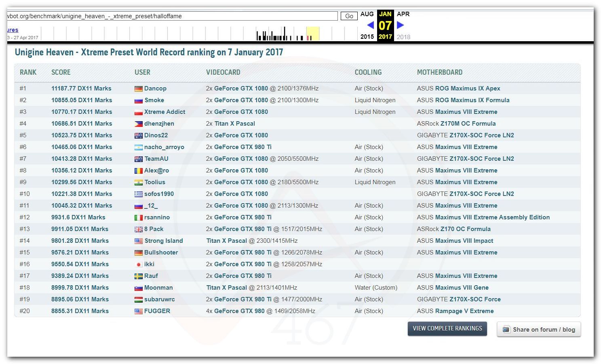Click the VIDEOCARD column header
Image resolution: width=601 pixels, height=364 pixels.
pos(223,72)
